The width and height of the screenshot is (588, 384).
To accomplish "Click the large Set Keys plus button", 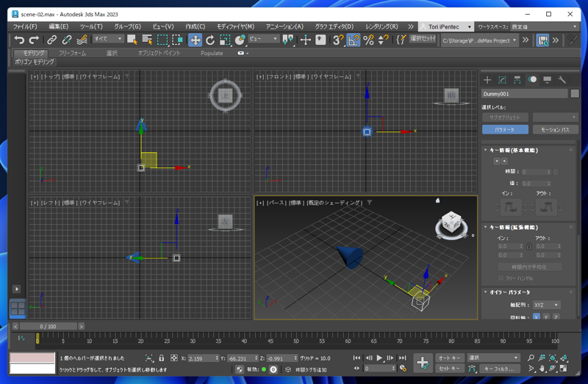I will coord(423,363).
